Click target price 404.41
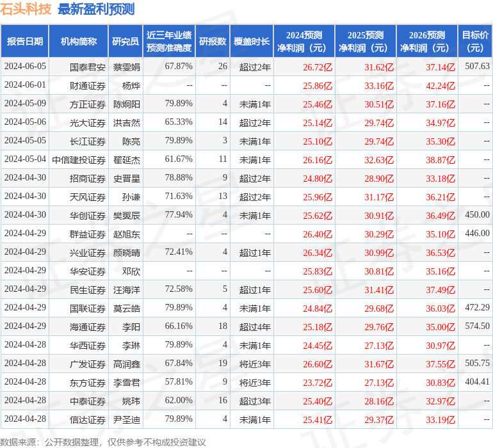This screenshot has width=493, height=448. click(x=477, y=381)
